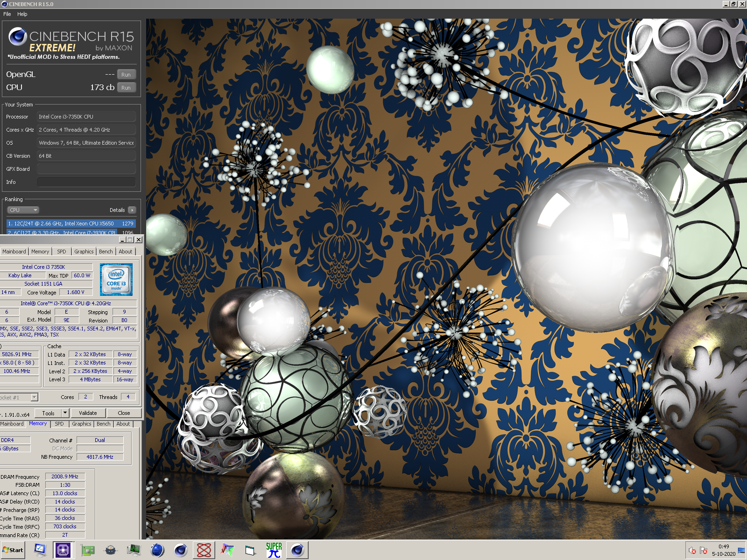Click the empty GFX Board field
The image size is (747, 560).
pos(86,169)
